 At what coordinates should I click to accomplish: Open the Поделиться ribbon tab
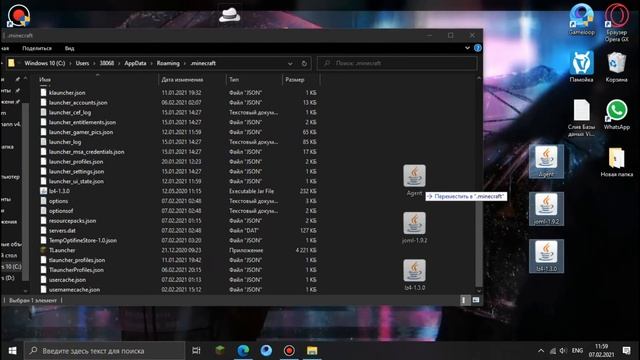click(37, 48)
